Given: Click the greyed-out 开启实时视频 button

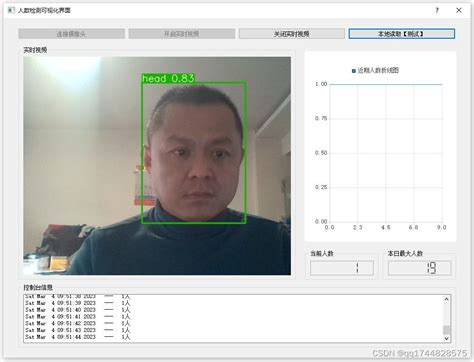Looking at the screenshot, I should click(182, 34).
